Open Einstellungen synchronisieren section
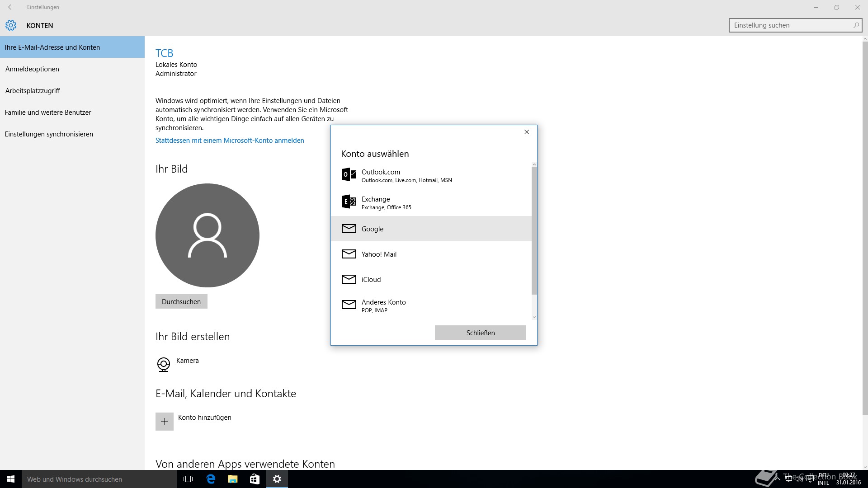Screen dimensions: 868x488 [x=72, y=134]
